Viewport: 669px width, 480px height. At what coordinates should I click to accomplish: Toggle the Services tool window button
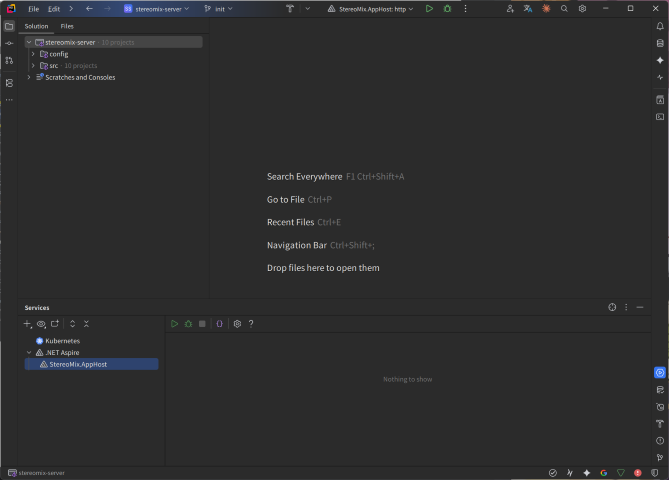(660, 372)
